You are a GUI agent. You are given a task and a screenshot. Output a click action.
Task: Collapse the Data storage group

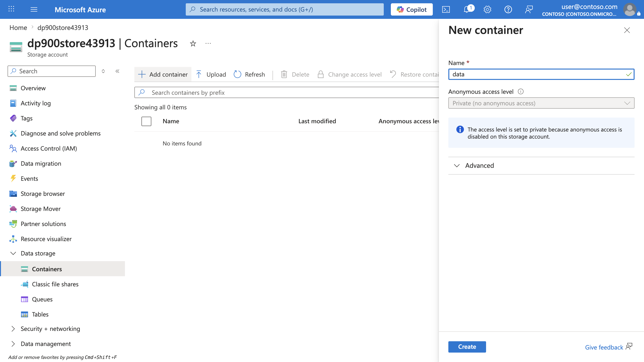13,254
